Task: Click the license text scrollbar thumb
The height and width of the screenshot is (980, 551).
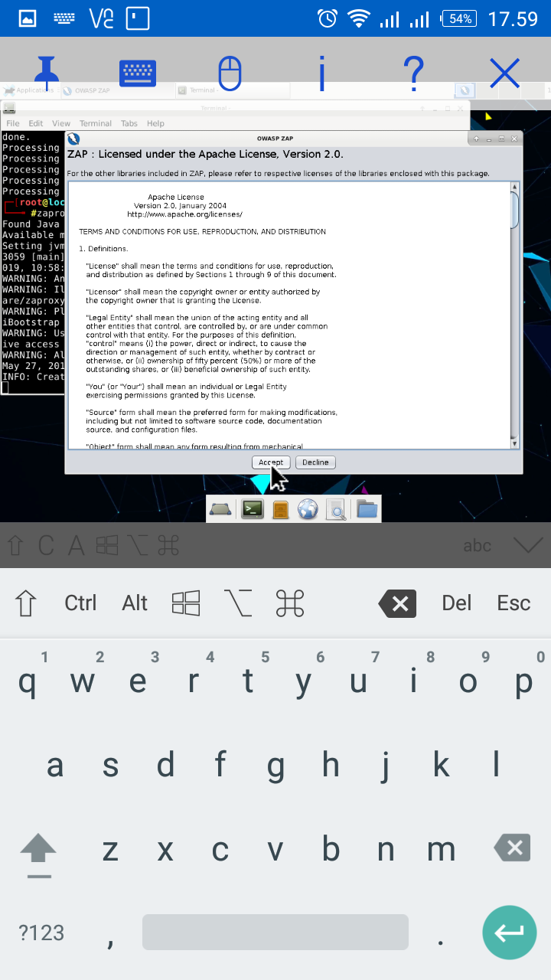Action: 514,211
